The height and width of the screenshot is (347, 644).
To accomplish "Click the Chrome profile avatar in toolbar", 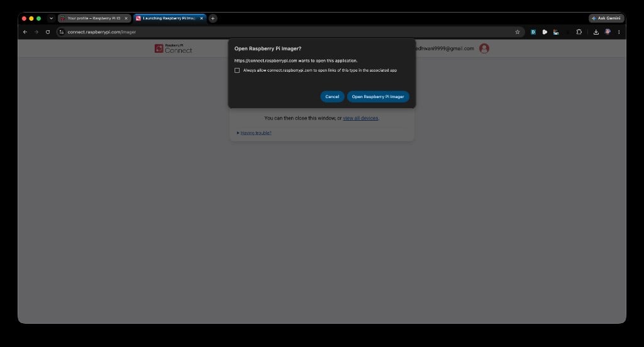I will tap(608, 31).
